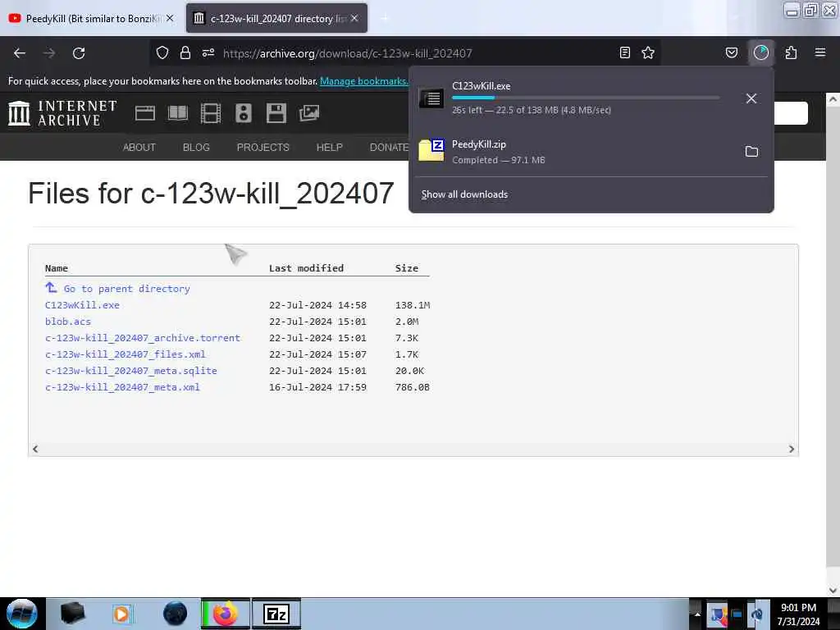Screen dimensions: 840x630
Task: Open Firefox from the taskbar
Action: pyautogui.click(x=226, y=614)
